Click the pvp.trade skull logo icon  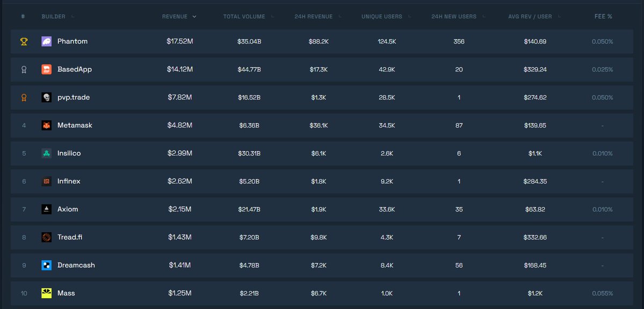point(46,97)
